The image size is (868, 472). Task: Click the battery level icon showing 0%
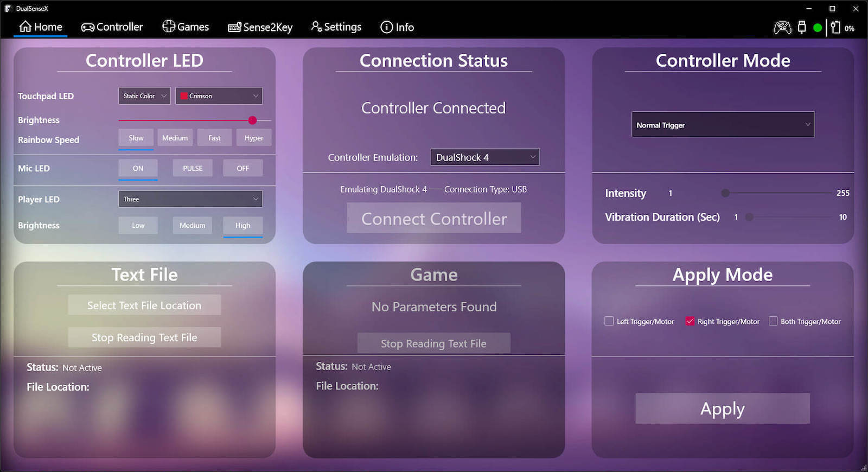[x=835, y=28]
